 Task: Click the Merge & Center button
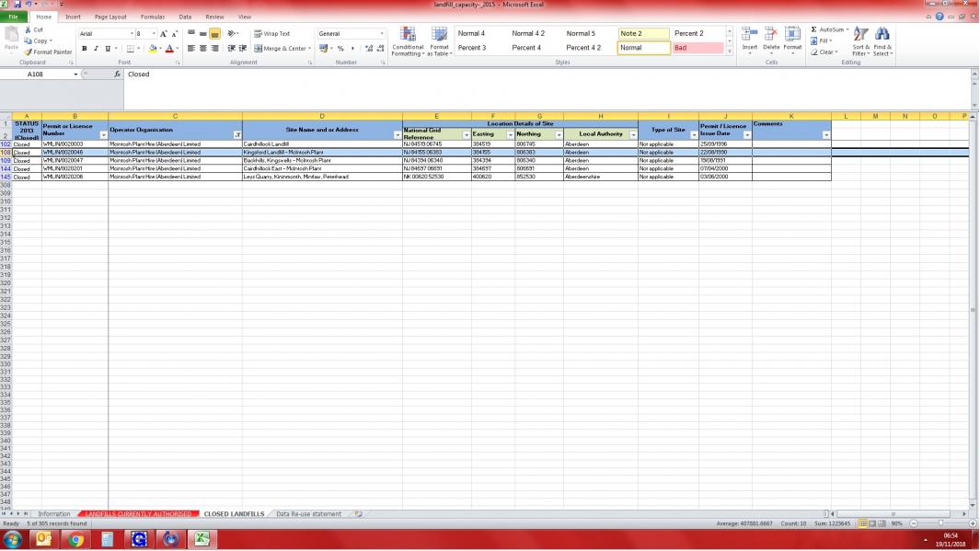[282, 49]
